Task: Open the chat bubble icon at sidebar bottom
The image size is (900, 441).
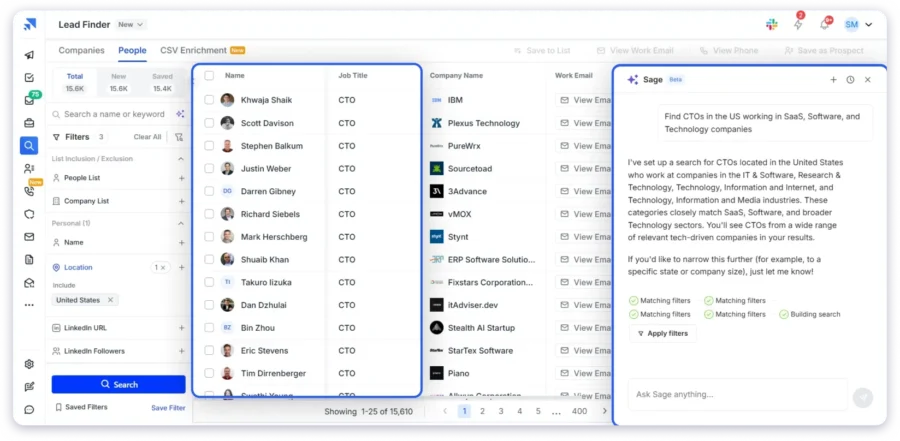Action: pyautogui.click(x=29, y=410)
